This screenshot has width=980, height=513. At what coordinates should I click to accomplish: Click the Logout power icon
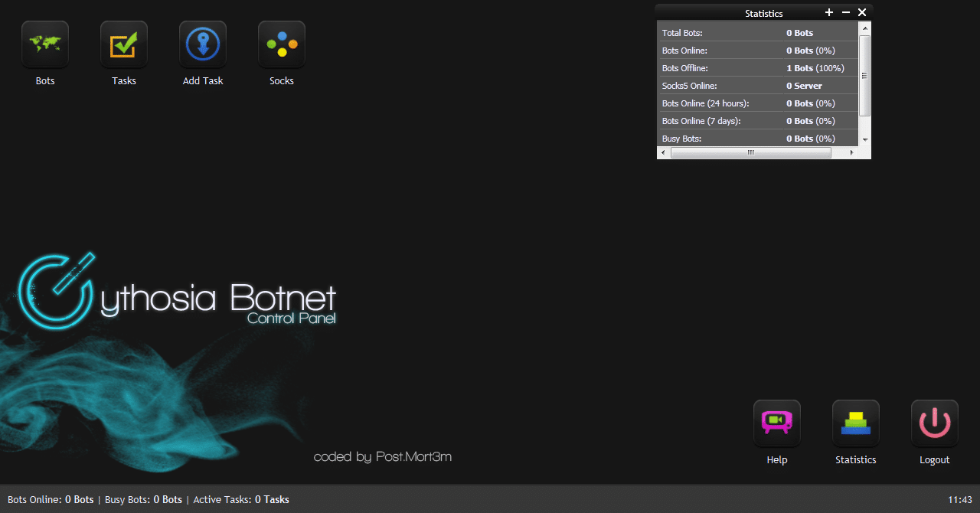pos(935,423)
